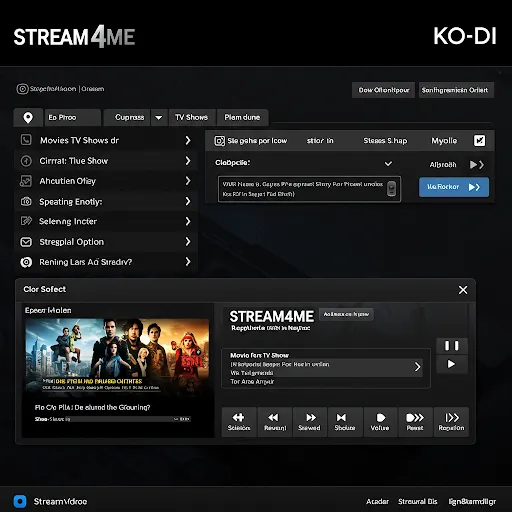Close the Clor Sofect dialog
This screenshot has width=512, height=512.
(463, 290)
